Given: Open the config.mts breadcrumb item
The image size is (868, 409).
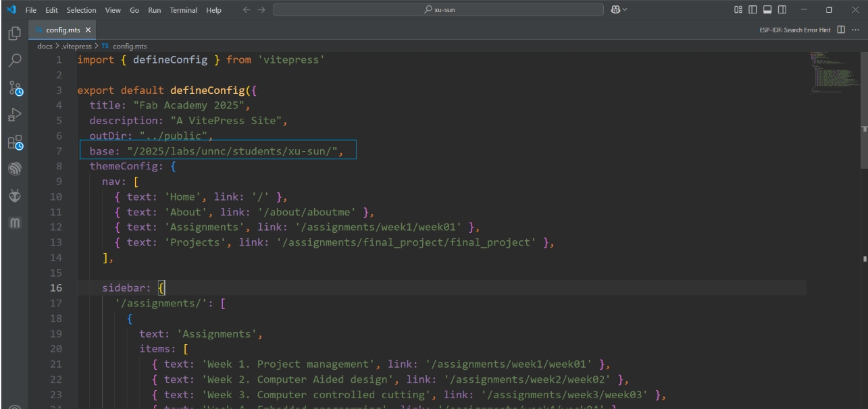Looking at the screenshot, I should 130,46.
